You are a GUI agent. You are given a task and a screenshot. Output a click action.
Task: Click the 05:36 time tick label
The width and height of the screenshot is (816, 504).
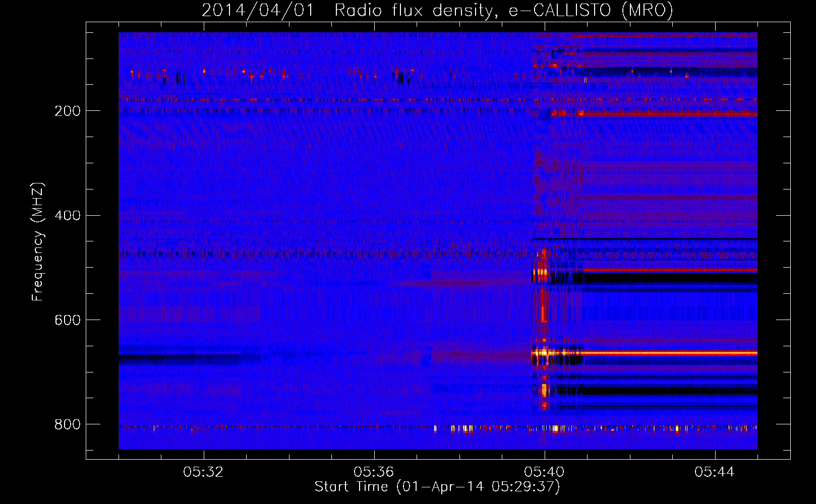pos(374,472)
